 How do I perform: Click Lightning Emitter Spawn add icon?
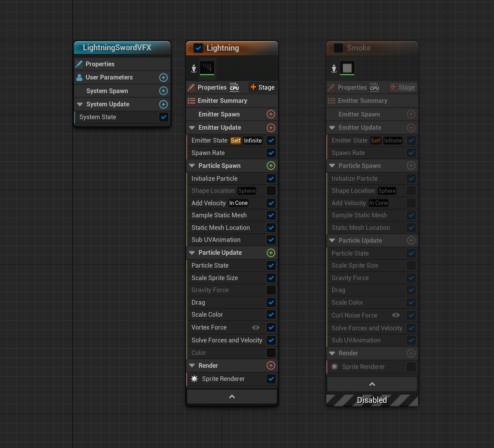pyautogui.click(x=271, y=114)
